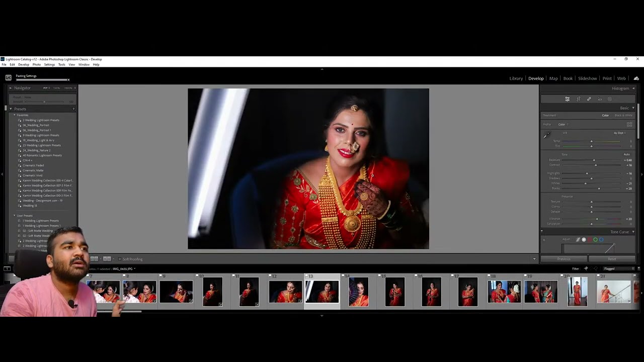The height and width of the screenshot is (362, 644).
Task: Set Treatment to Color
Action: click(605, 115)
